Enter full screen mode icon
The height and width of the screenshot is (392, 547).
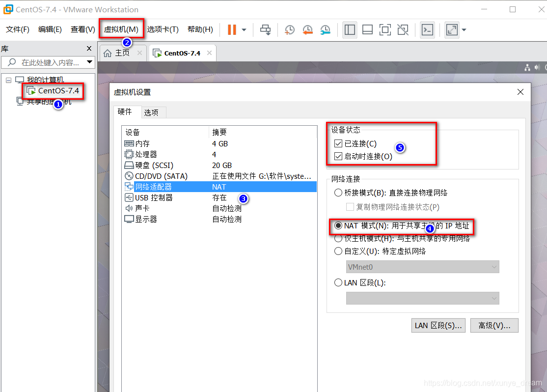pos(385,29)
